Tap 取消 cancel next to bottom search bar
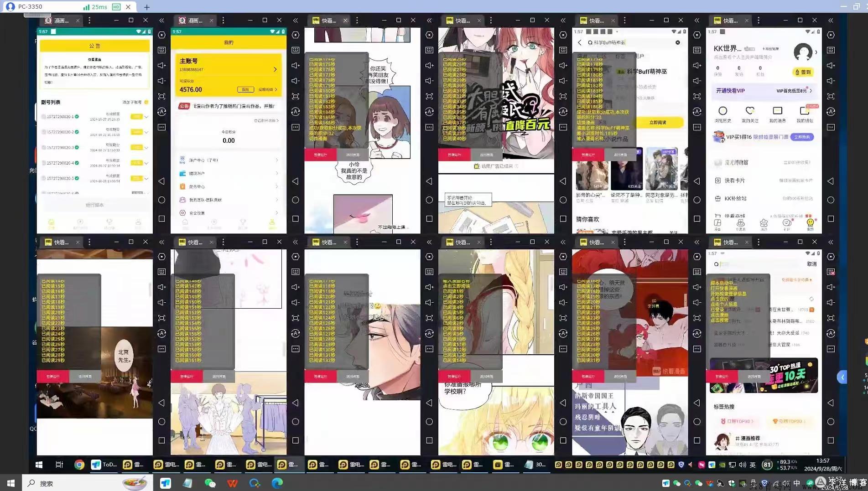 pos(812,264)
